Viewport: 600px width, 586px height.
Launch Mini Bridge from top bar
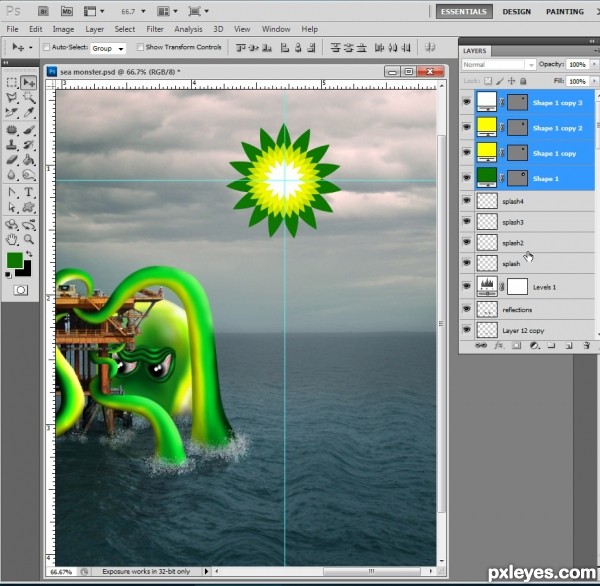67,11
